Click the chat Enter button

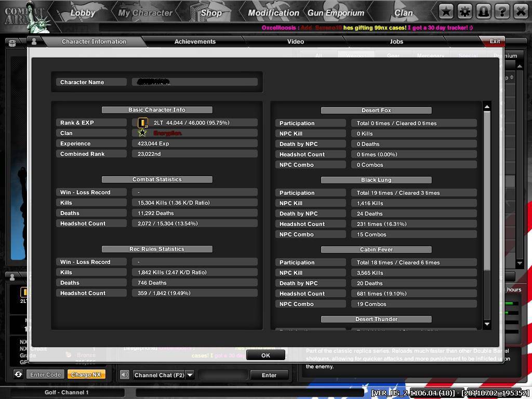pyautogui.click(x=269, y=375)
